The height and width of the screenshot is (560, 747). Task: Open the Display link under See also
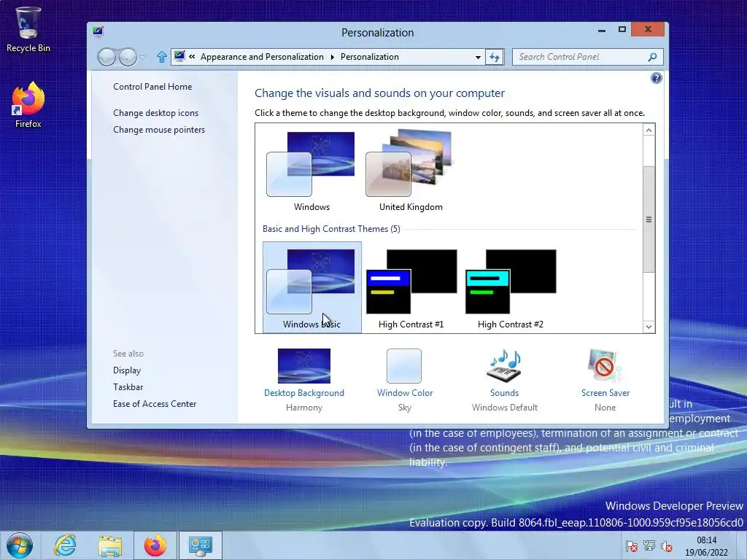(127, 370)
